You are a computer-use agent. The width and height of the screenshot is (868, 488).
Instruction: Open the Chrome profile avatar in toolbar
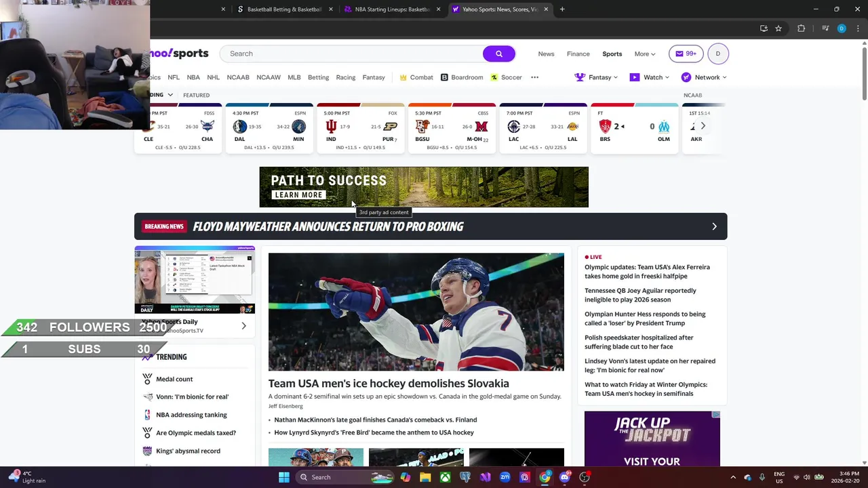coord(842,28)
